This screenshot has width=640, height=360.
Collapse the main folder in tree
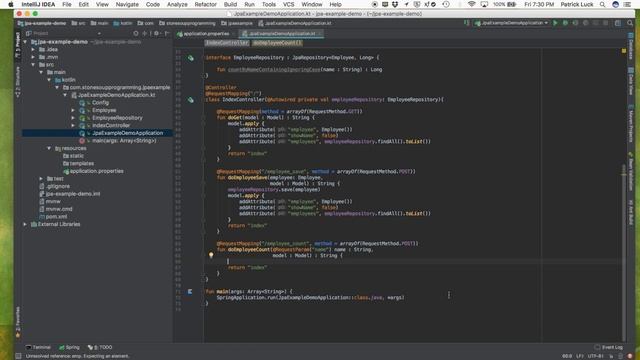coord(41,72)
